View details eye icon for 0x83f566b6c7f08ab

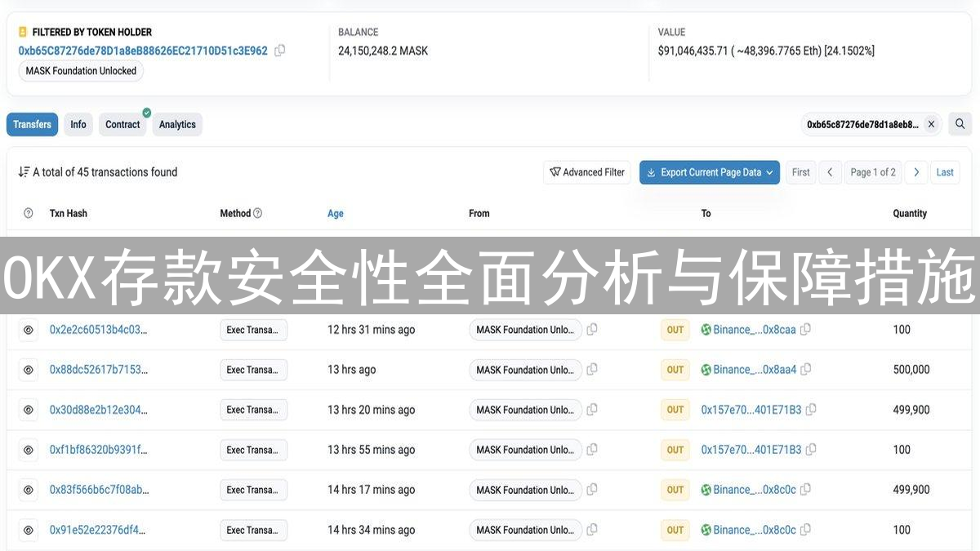point(29,490)
